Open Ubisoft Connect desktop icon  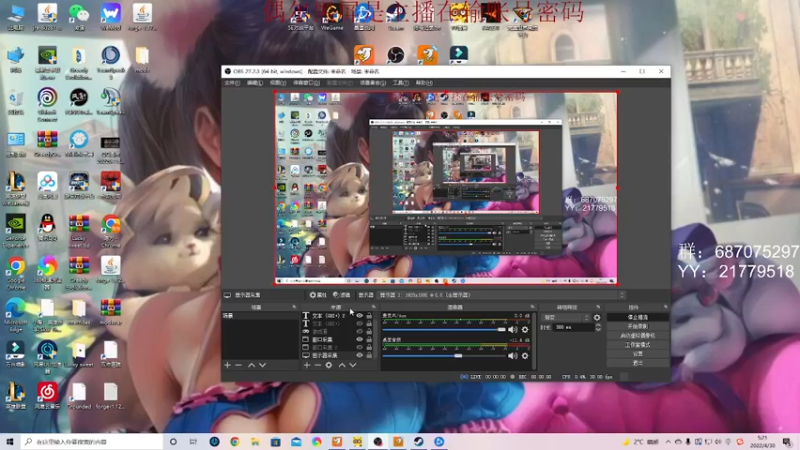tap(47, 105)
